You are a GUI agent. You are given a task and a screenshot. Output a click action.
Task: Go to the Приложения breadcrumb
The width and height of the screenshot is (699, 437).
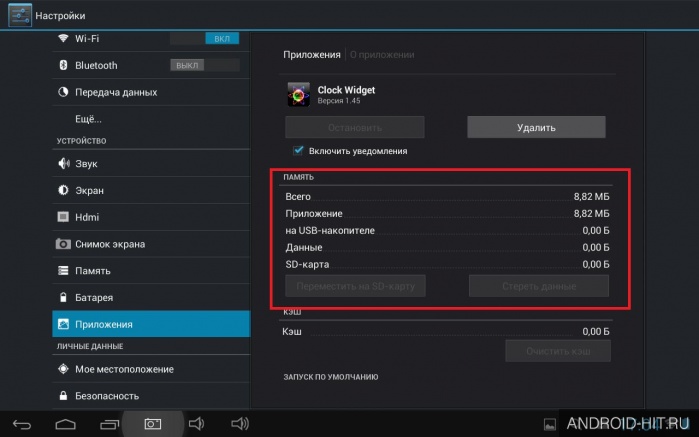[x=312, y=54]
